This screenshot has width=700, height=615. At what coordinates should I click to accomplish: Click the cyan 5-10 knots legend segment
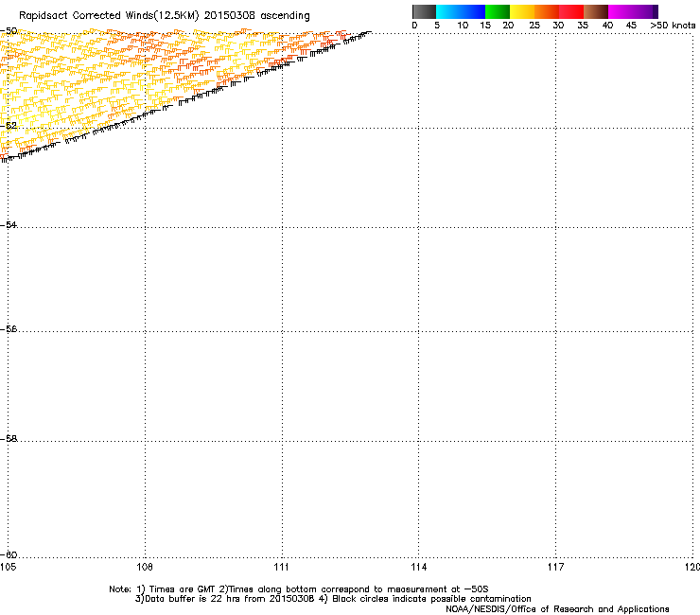coord(448,11)
